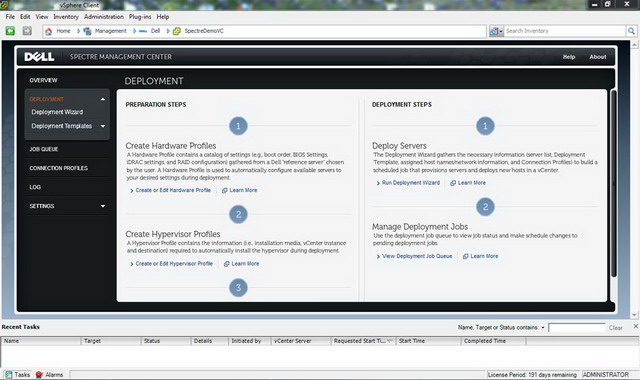
Task: Click the grey forward navigation arrow
Action: pyautogui.click(x=27, y=31)
